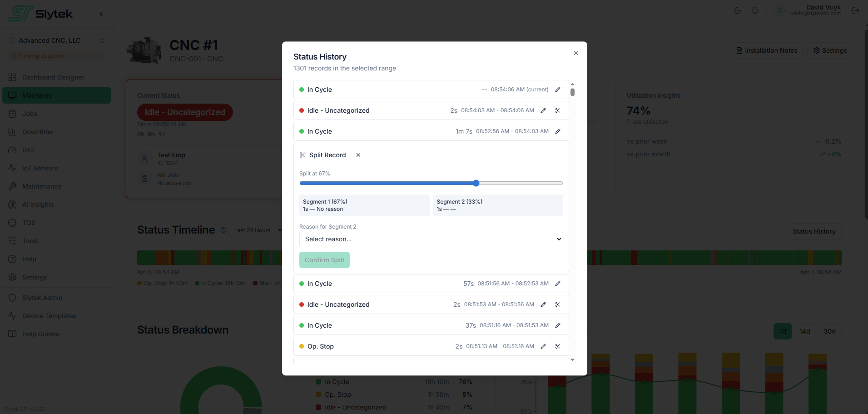Edit the In Cycle 57s record
The width and height of the screenshot is (868, 414).
tap(558, 284)
